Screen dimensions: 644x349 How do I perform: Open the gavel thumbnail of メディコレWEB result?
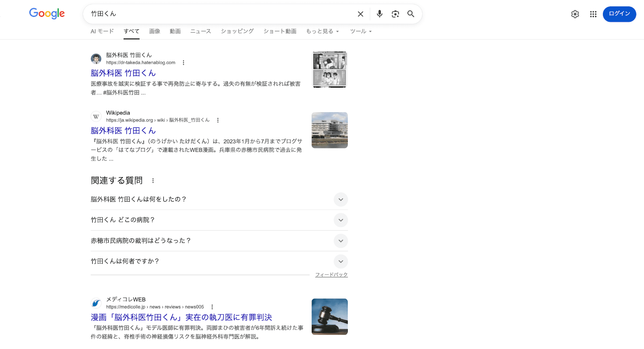pyautogui.click(x=330, y=317)
